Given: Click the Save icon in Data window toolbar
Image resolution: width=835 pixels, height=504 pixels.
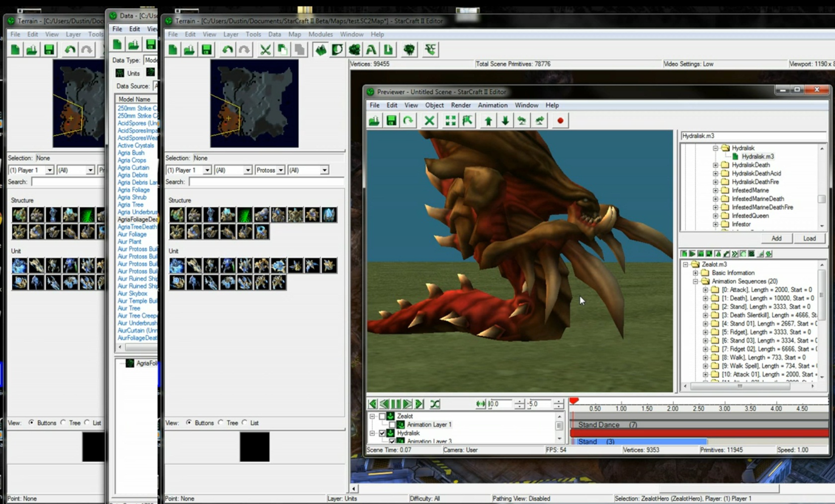Looking at the screenshot, I should pos(151,45).
